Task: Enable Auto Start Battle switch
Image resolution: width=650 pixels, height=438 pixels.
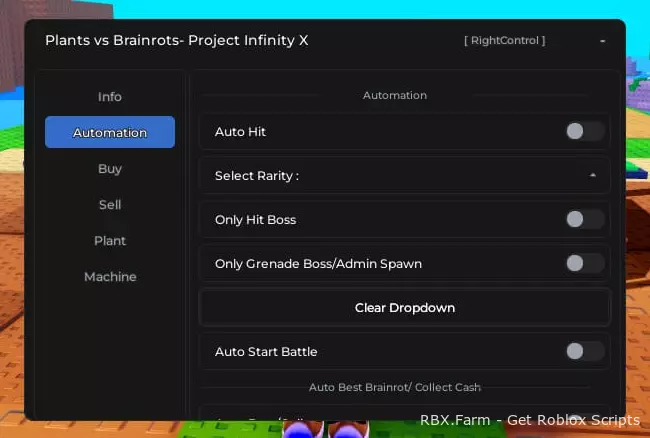Action: 585,351
